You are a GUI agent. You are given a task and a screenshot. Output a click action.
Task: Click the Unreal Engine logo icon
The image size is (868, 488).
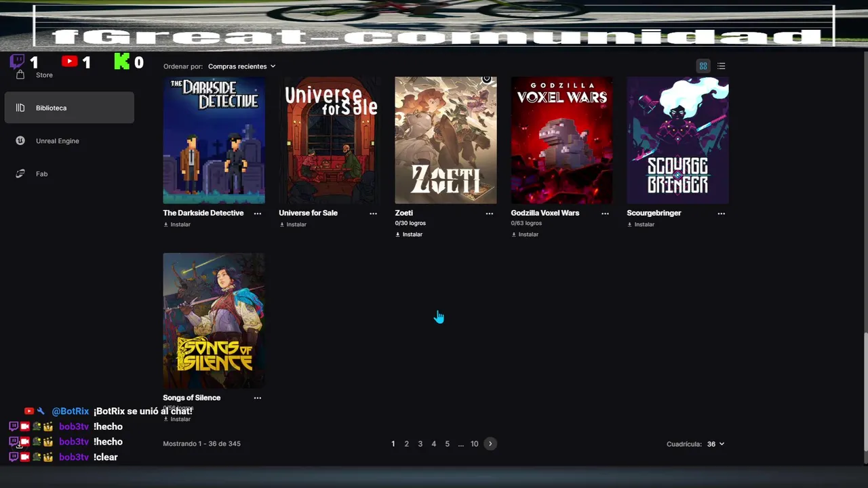coord(20,141)
